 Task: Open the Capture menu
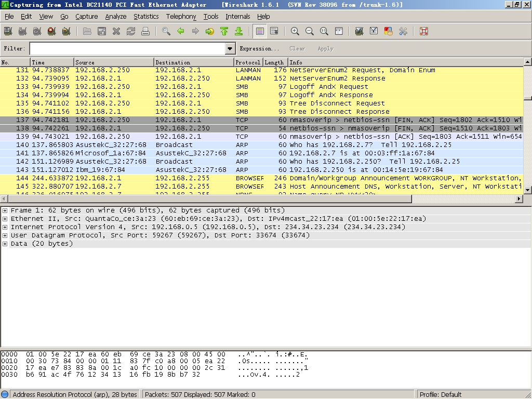(87, 16)
